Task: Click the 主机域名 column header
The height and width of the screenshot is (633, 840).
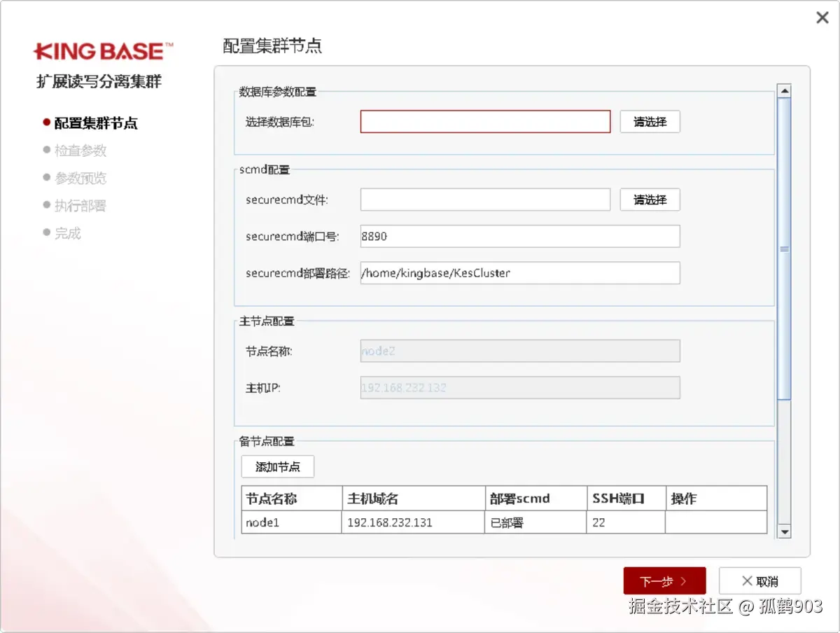Action: (414, 499)
